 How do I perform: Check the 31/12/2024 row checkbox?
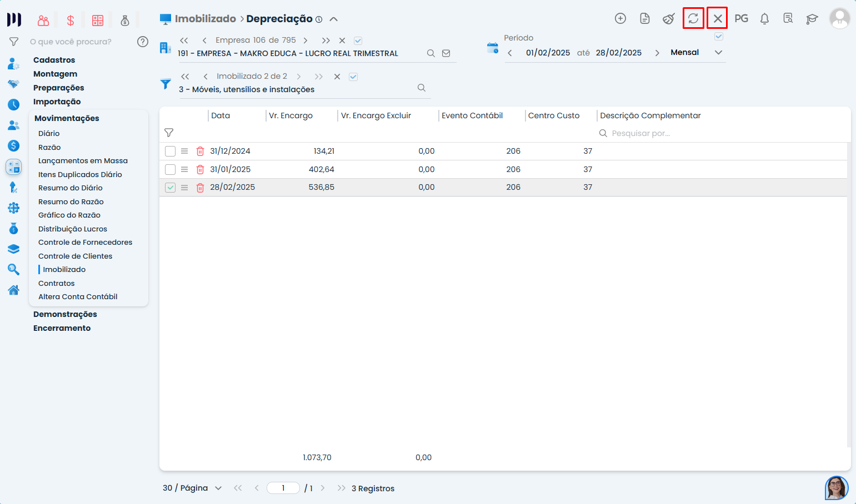pos(171,151)
